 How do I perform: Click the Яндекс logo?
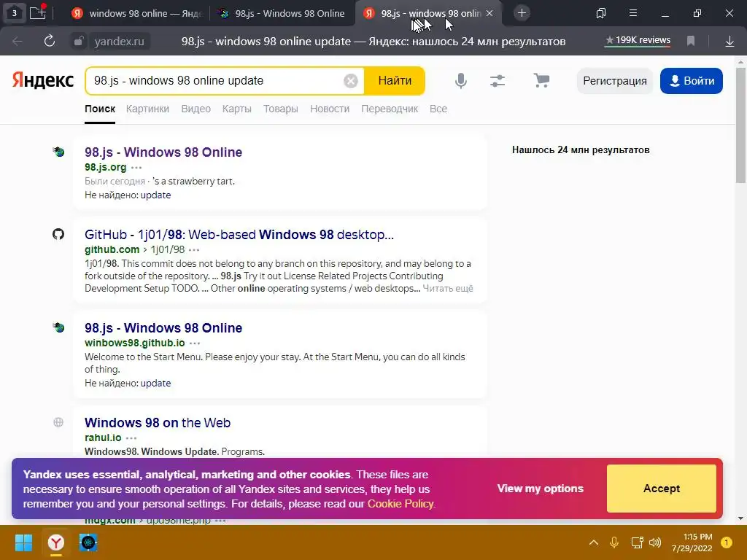click(43, 80)
